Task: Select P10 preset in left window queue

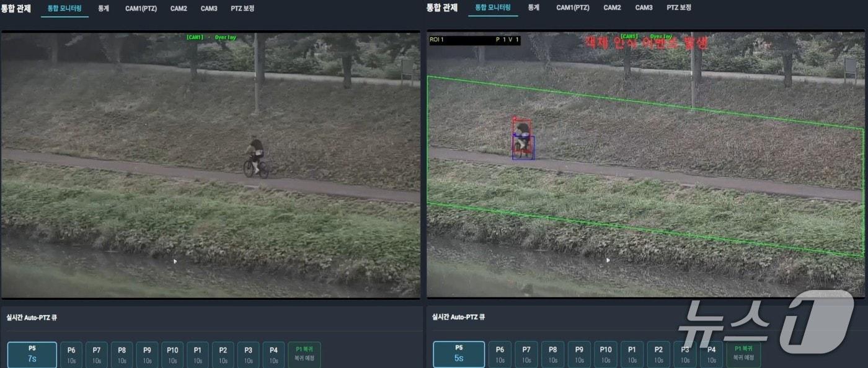Action: [x=172, y=354]
